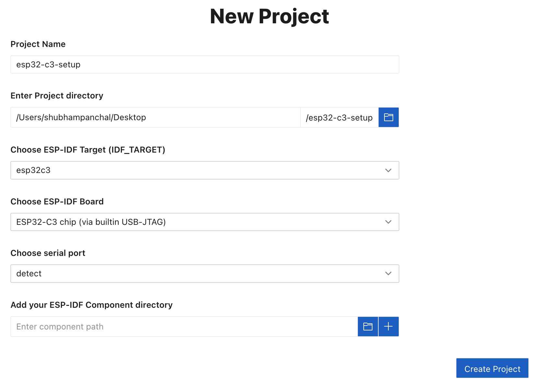Open the ESP-IDF Board dropdown
The height and width of the screenshot is (392, 542).
click(204, 222)
